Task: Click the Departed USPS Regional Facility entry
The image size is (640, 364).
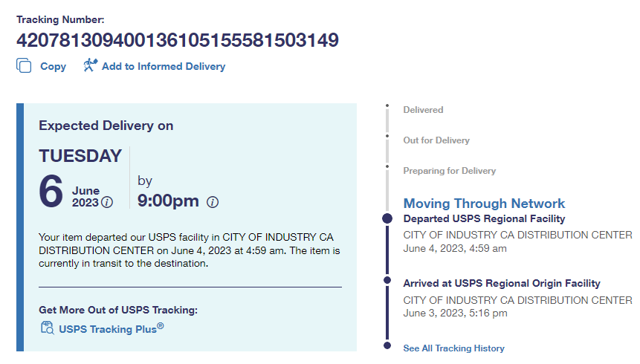Action: tap(484, 218)
